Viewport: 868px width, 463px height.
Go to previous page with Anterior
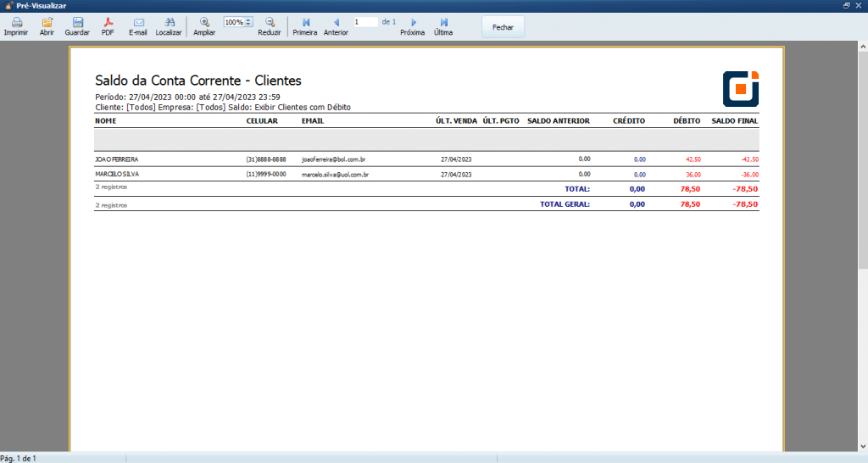click(x=336, y=22)
